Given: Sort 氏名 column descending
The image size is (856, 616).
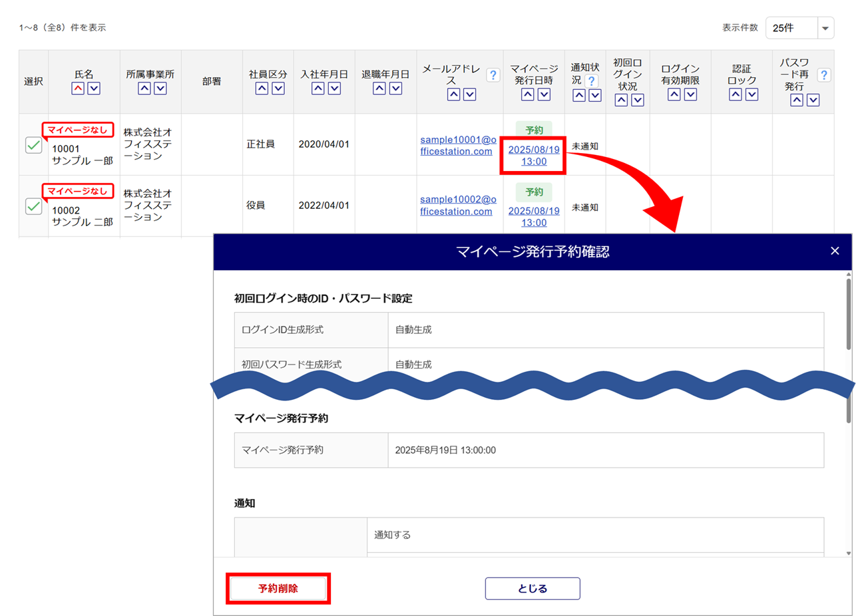Looking at the screenshot, I should 94,88.
